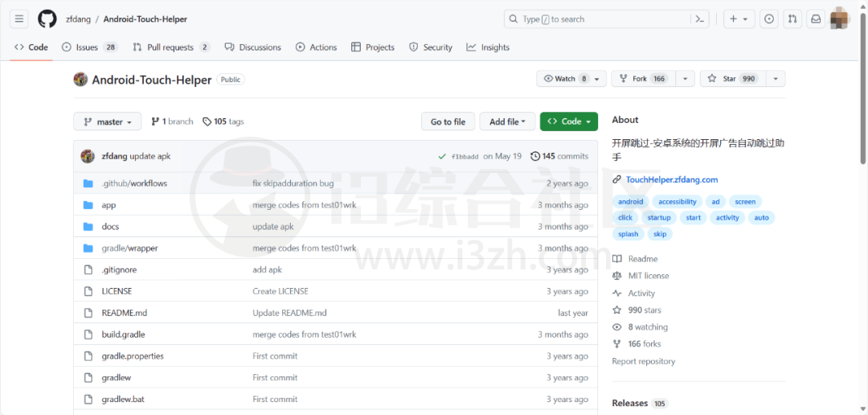Open the Pull requests tab
The image size is (868, 415).
pos(172,47)
